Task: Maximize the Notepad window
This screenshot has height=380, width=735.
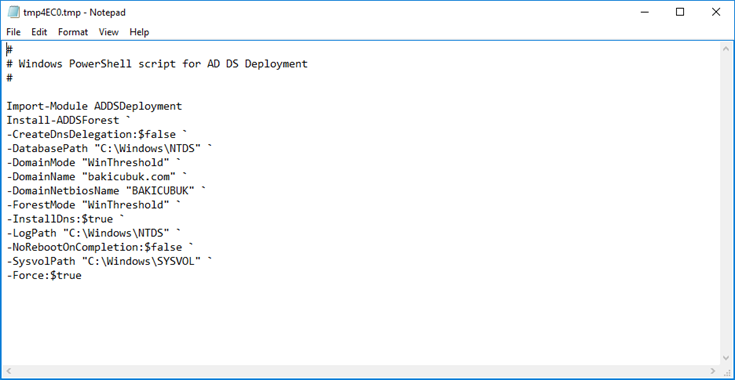Action: tap(680, 12)
